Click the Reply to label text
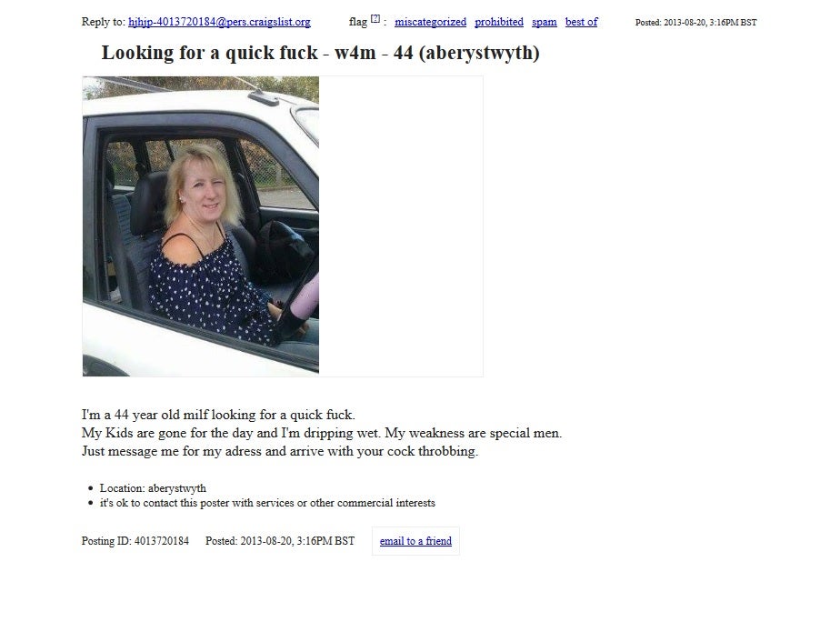Viewport: 840px width, 632px height. coord(104,22)
